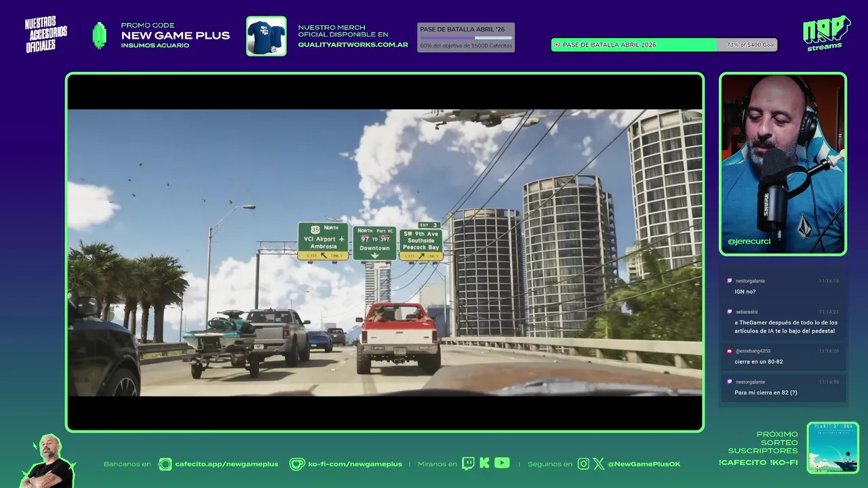Click the '!CAFECITO !KO-FI' command text

[x=758, y=462]
